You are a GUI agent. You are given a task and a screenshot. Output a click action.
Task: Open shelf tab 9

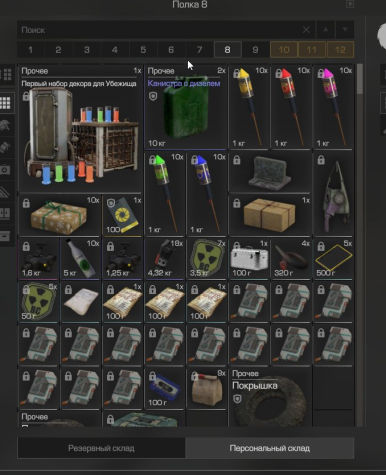pyautogui.click(x=255, y=50)
